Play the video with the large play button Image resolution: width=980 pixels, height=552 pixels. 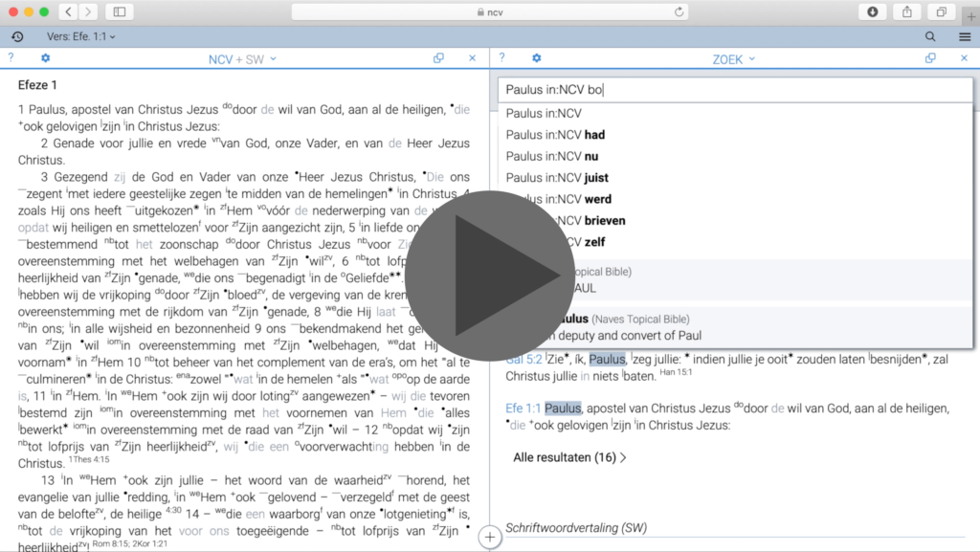pyautogui.click(x=490, y=276)
